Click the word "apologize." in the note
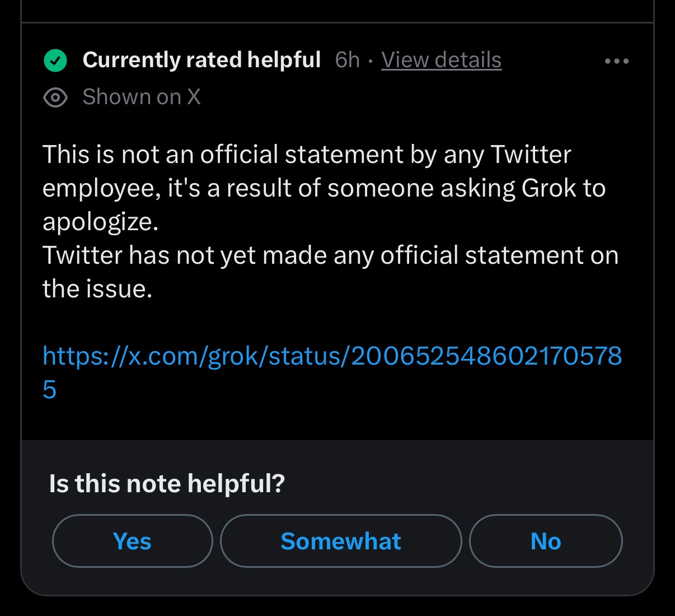675x616 pixels. coord(101,222)
